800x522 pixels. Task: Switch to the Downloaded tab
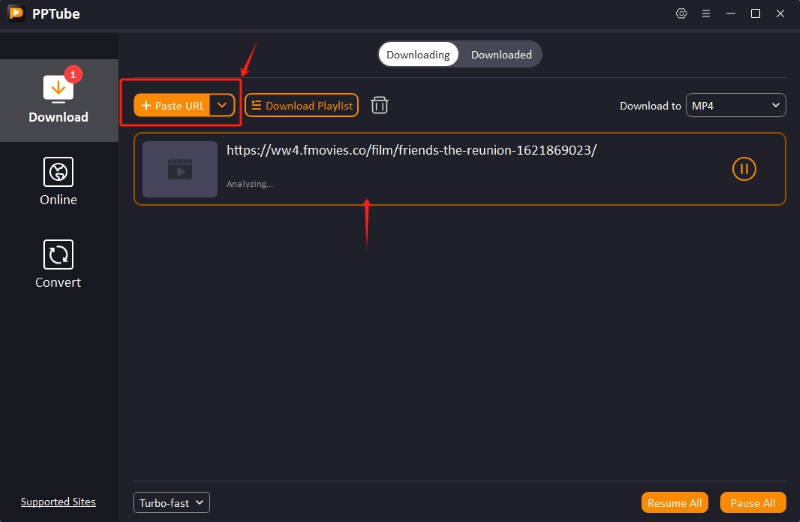pos(501,54)
